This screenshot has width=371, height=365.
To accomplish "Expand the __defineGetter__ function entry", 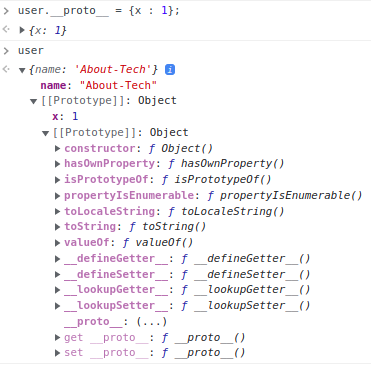I will (x=57, y=259).
